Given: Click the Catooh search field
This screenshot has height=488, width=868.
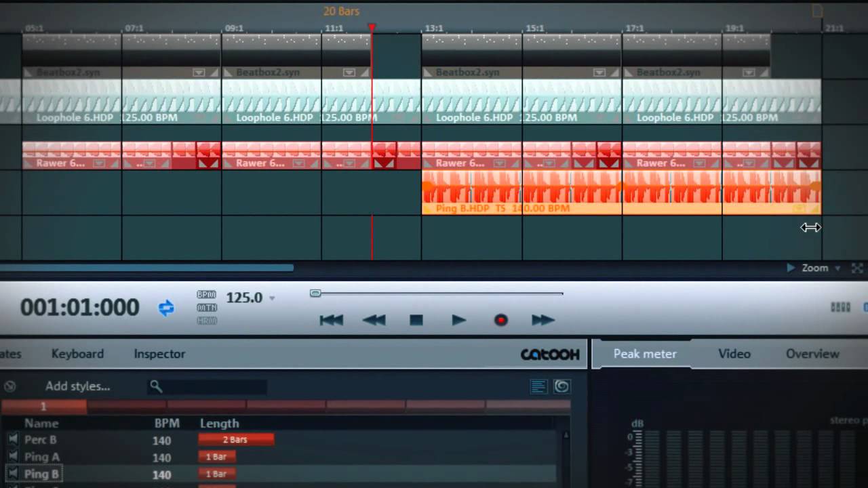Looking at the screenshot, I should pos(210,386).
